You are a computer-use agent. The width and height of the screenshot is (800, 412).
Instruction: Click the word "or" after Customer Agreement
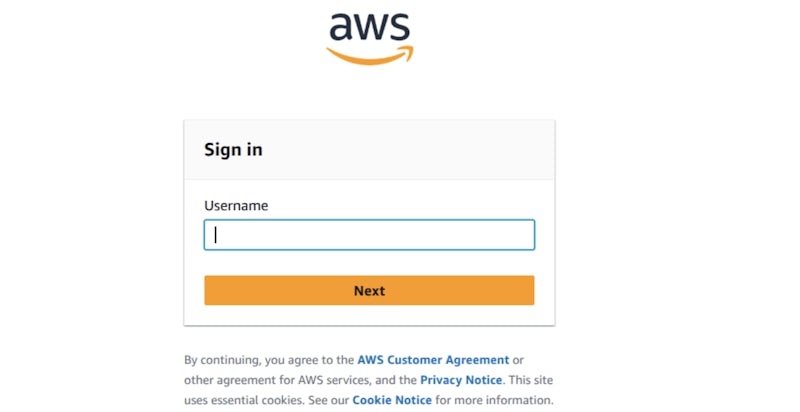[x=519, y=360]
